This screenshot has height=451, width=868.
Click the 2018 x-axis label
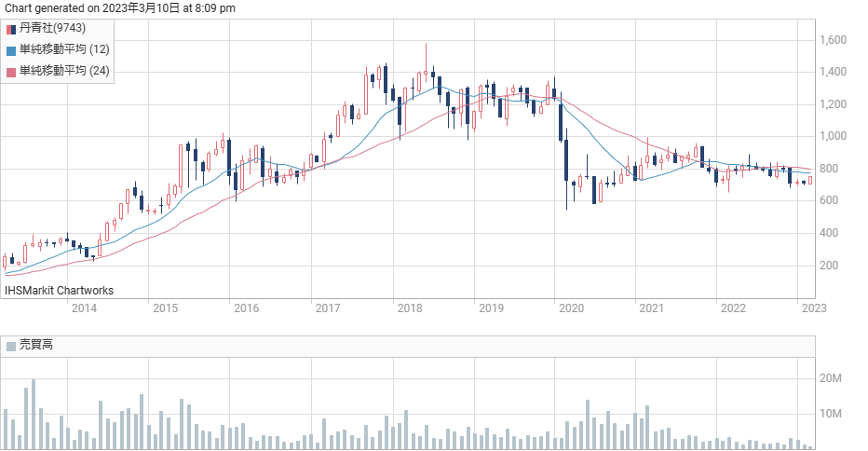(x=410, y=308)
